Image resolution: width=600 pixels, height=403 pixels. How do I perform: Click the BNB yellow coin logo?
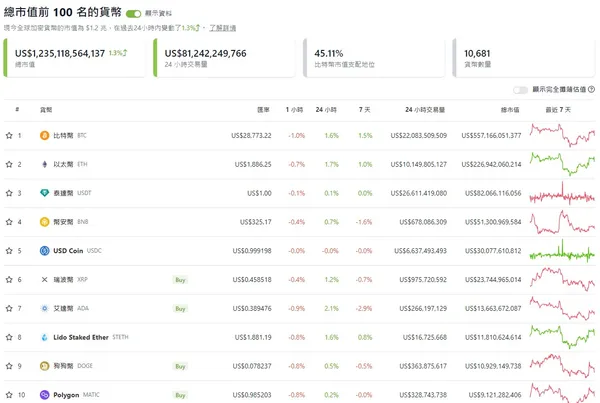[x=45, y=222]
